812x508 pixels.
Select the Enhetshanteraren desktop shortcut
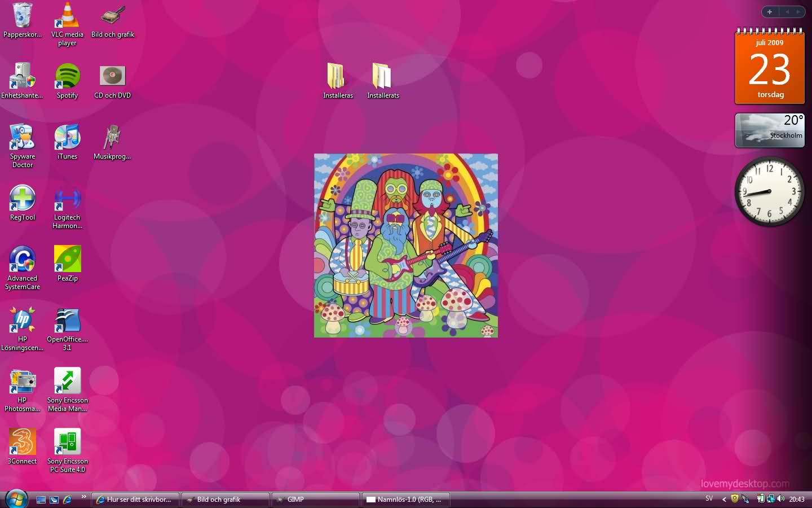click(22, 80)
